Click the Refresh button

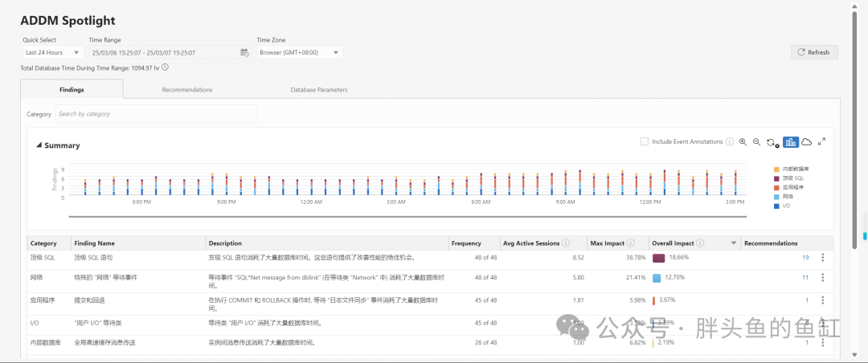point(814,52)
